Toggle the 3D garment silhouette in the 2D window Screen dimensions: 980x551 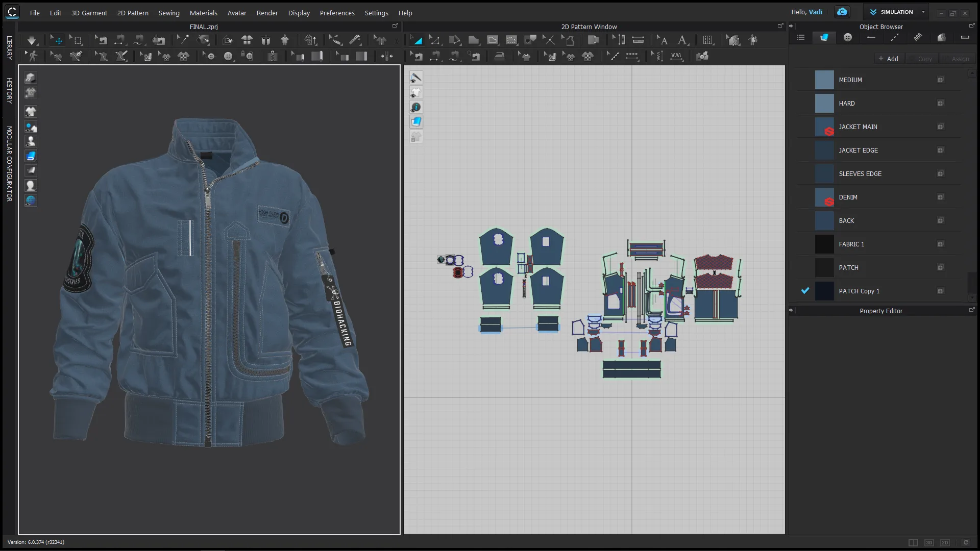pyautogui.click(x=416, y=92)
